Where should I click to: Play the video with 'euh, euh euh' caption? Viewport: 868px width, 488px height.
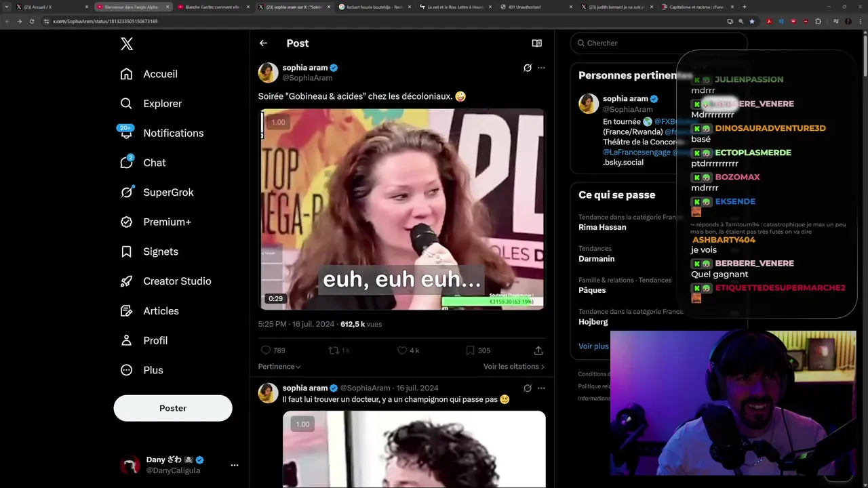pyautogui.click(x=403, y=209)
